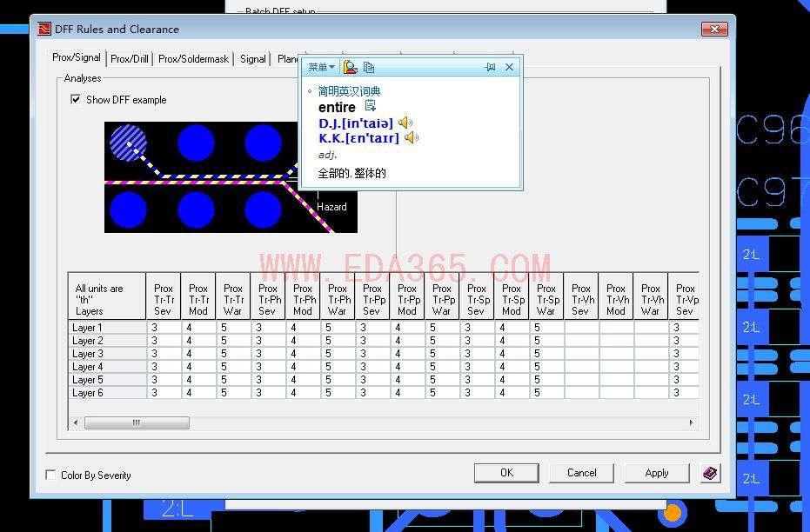Switch to the Signal tab
Image resolution: width=810 pixels, height=532 pixels.
[252, 59]
